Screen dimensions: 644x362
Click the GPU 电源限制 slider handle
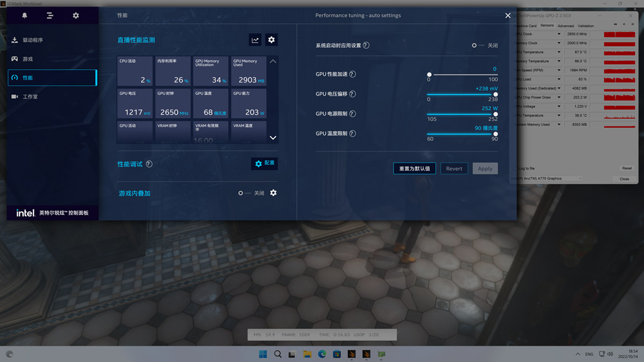495,114
